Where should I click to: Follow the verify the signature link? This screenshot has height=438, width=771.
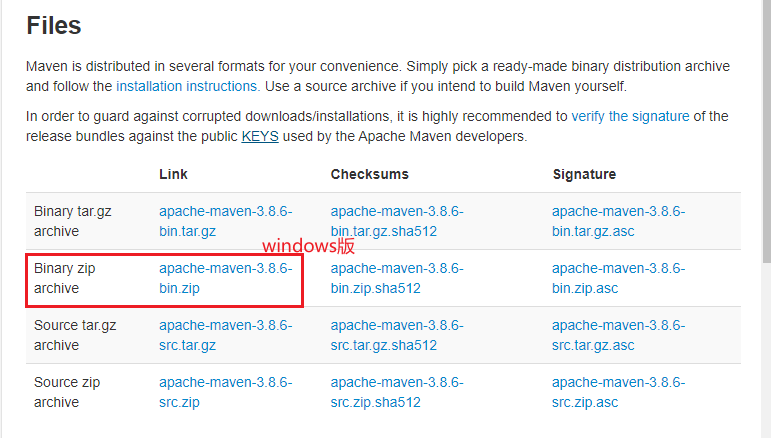[x=630, y=116]
